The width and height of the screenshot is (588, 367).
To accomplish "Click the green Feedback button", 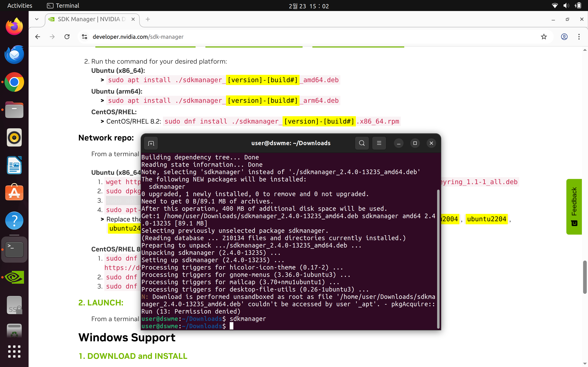I will pyautogui.click(x=574, y=206).
